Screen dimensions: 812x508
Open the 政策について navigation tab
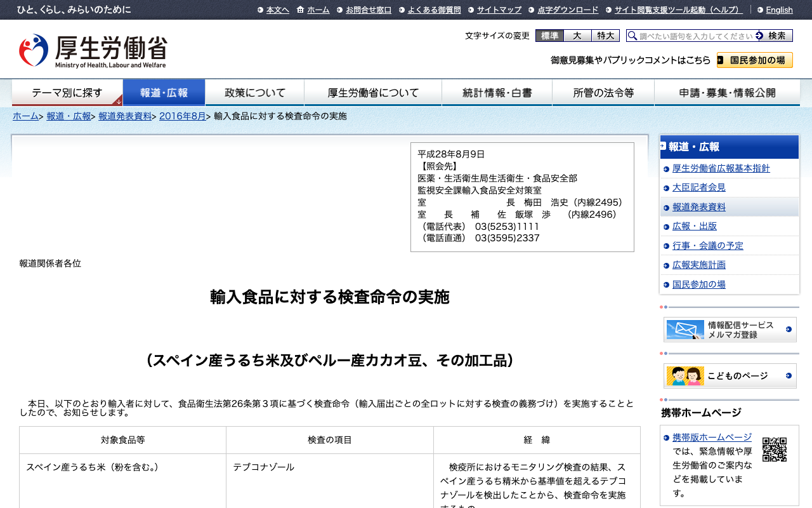(255, 93)
